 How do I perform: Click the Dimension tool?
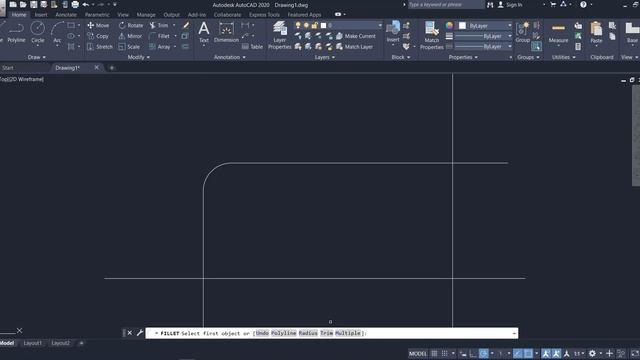point(226,32)
